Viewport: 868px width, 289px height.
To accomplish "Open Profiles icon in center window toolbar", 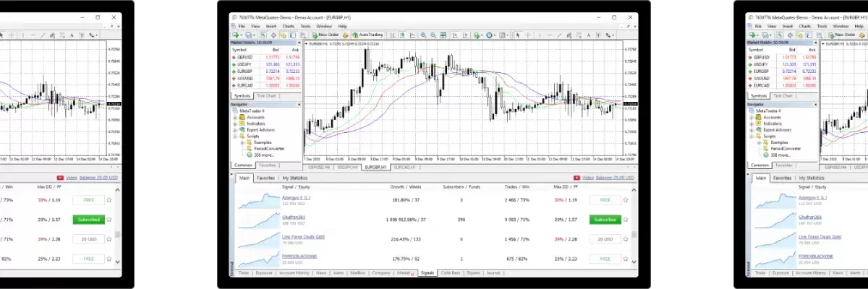I will [249, 35].
